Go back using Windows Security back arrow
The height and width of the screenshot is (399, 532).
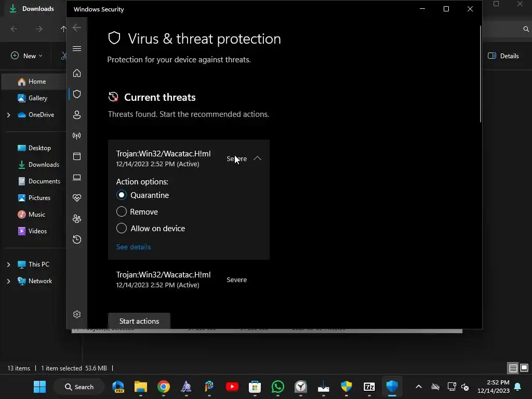(x=77, y=28)
